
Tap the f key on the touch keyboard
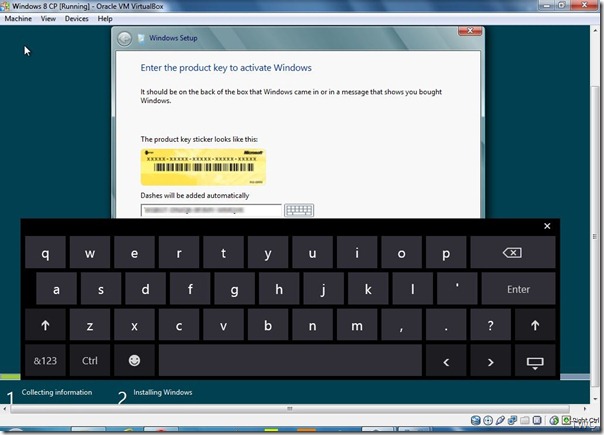click(190, 289)
